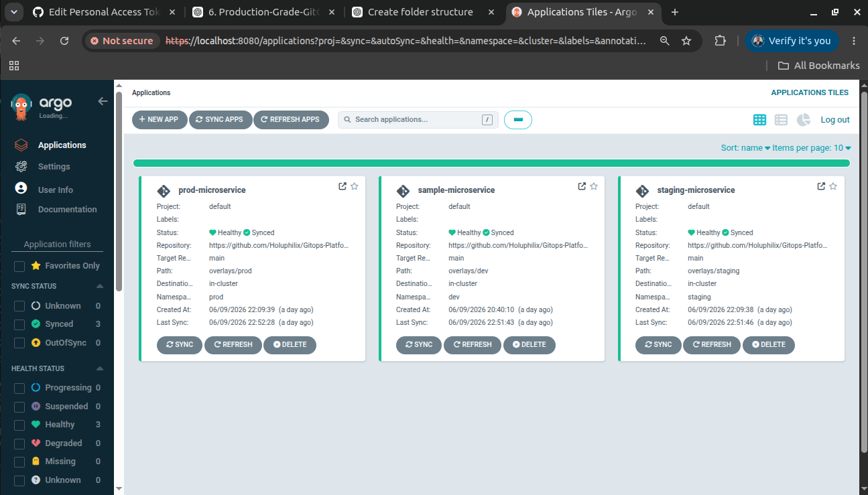Open external link icon on sample-microservice
The height and width of the screenshot is (495, 868).
pos(582,186)
